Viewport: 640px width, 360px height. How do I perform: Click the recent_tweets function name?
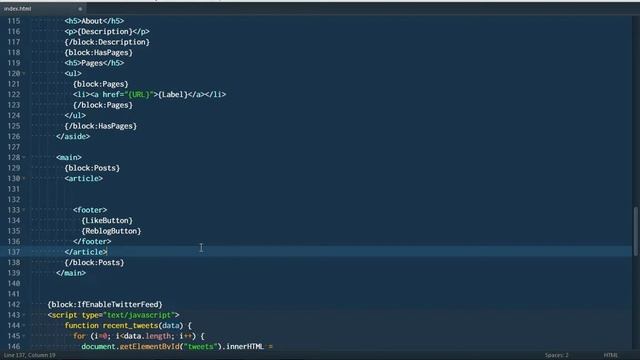point(130,326)
